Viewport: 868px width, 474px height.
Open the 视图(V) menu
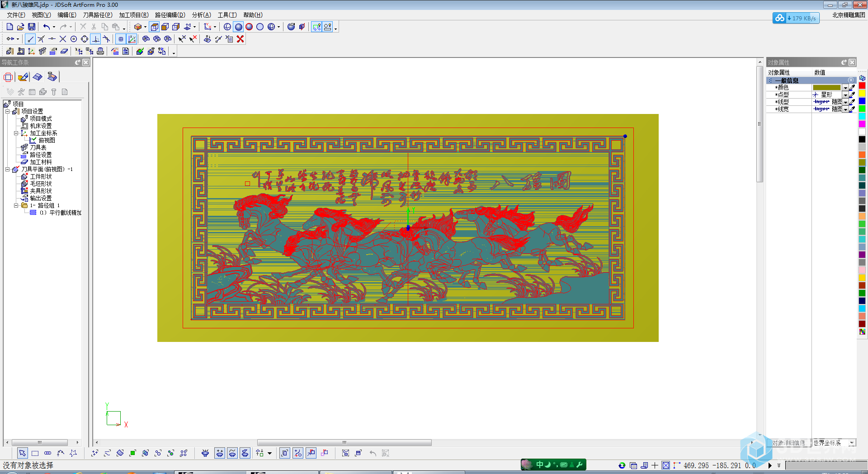pos(41,15)
